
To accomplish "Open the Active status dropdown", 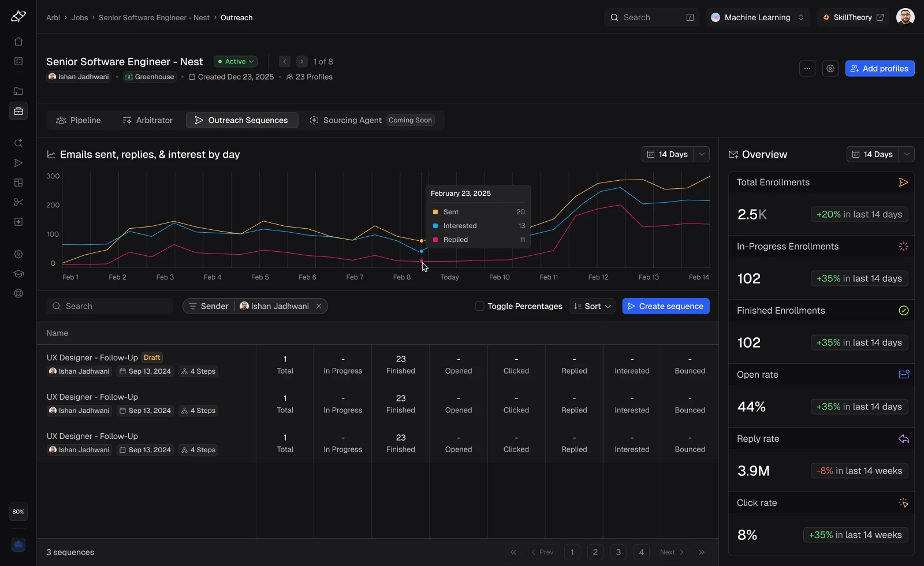I will point(236,61).
